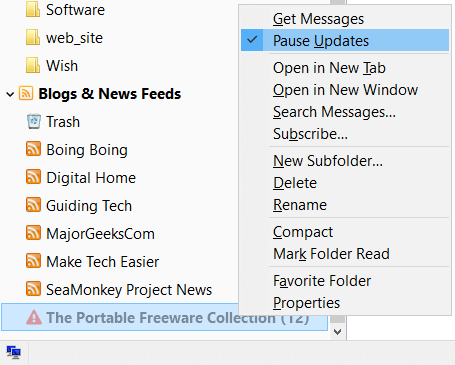Viewport: 455px width, 365px height.
Task: Select the Make Tech Easier feed
Action: point(103,262)
